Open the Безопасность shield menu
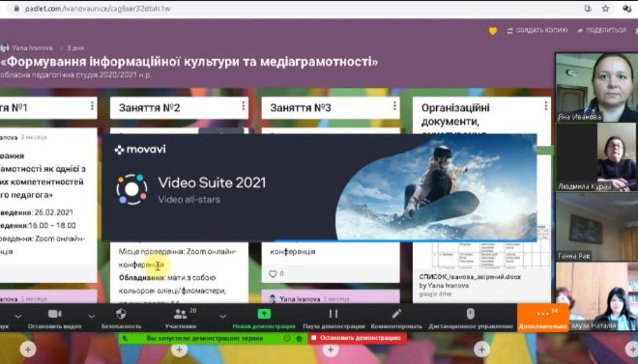This screenshot has height=364, width=638. (121, 318)
